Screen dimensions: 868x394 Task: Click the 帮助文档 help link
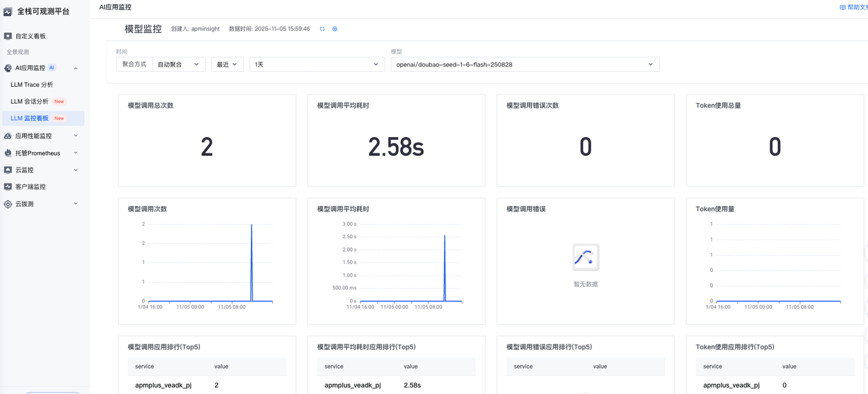(x=857, y=7)
